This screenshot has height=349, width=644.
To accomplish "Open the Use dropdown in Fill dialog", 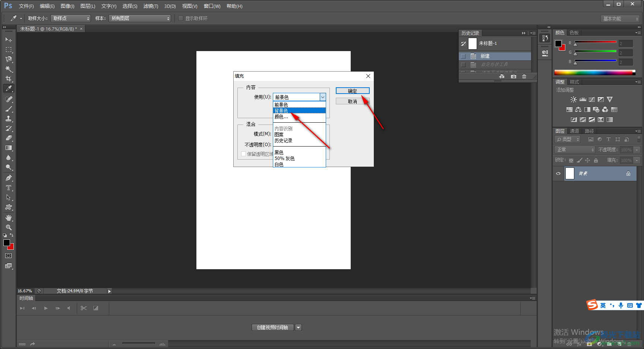I will pyautogui.click(x=322, y=97).
